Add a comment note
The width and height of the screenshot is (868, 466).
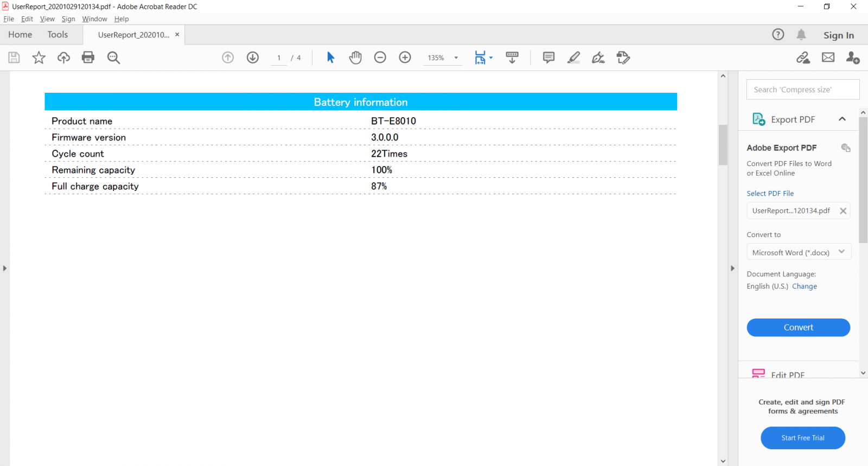click(x=548, y=58)
